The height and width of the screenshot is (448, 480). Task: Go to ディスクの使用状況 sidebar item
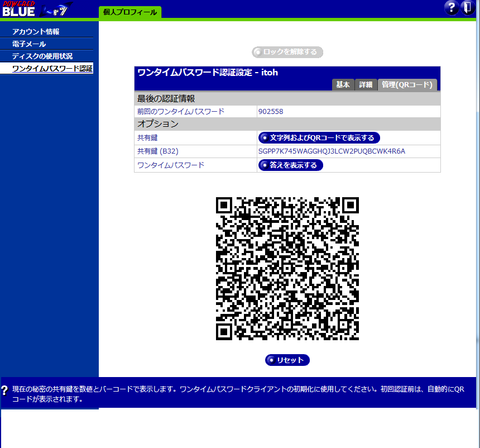point(42,56)
